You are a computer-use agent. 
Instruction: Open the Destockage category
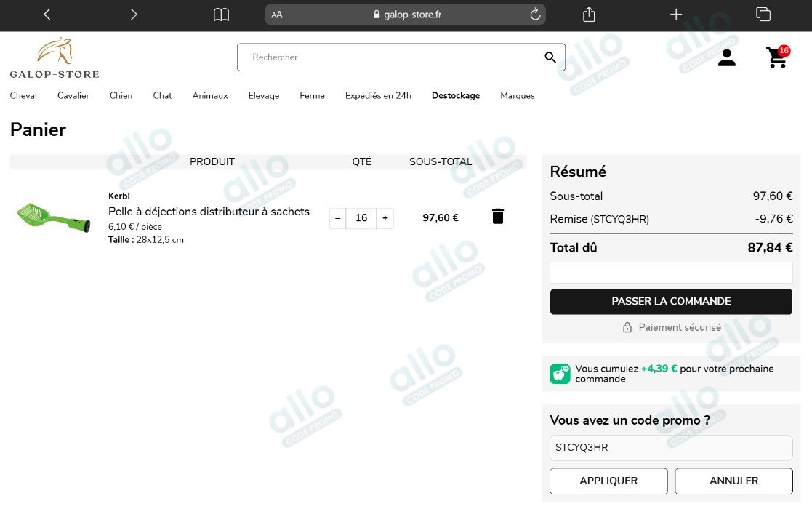[x=456, y=96]
